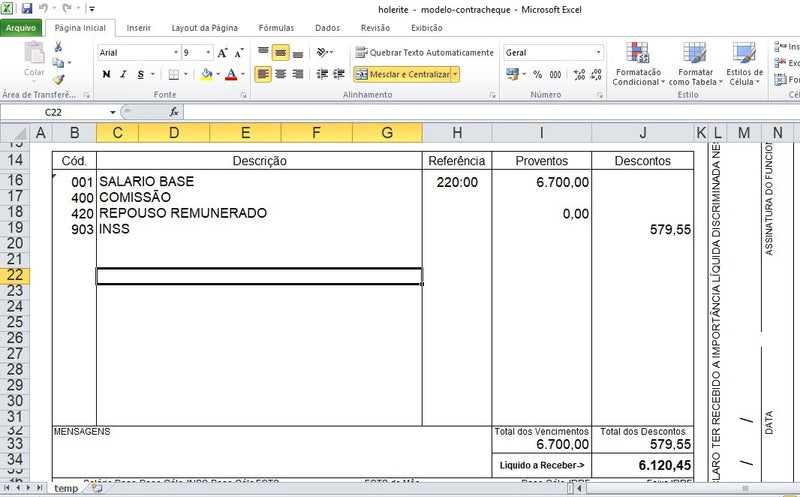Screen dimensions: 800x497
Task: Toggle bold formatting (N)
Action: (106, 74)
